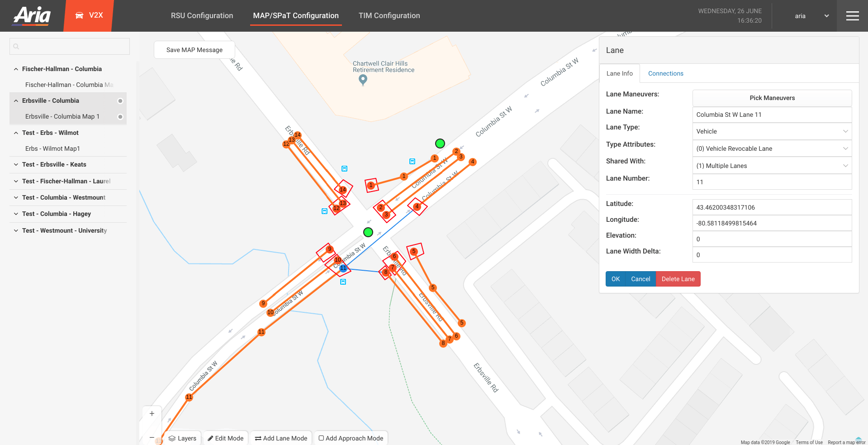The image size is (868, 445).
Task: Select the blue lane 11 node
Action: pos(343,268)
